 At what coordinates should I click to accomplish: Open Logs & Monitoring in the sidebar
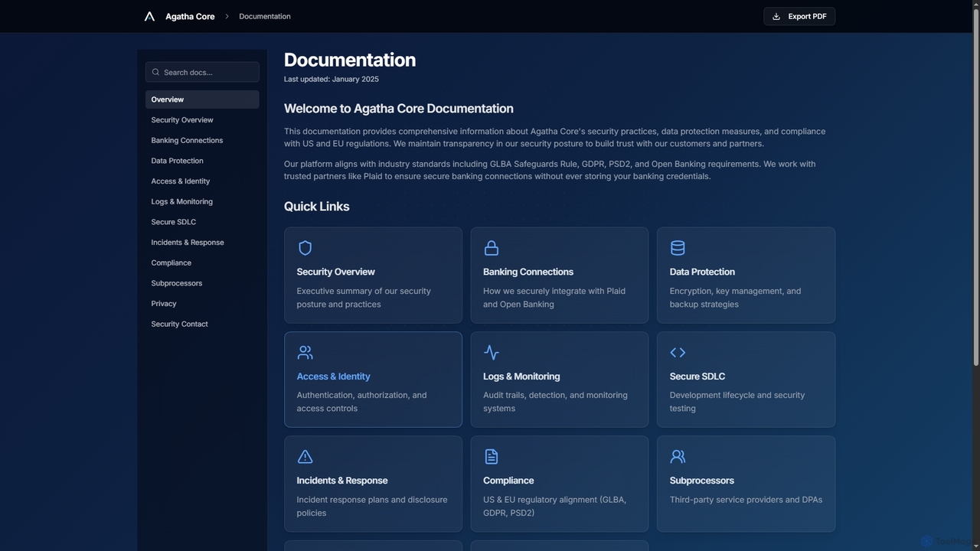(x=202, y=201)
